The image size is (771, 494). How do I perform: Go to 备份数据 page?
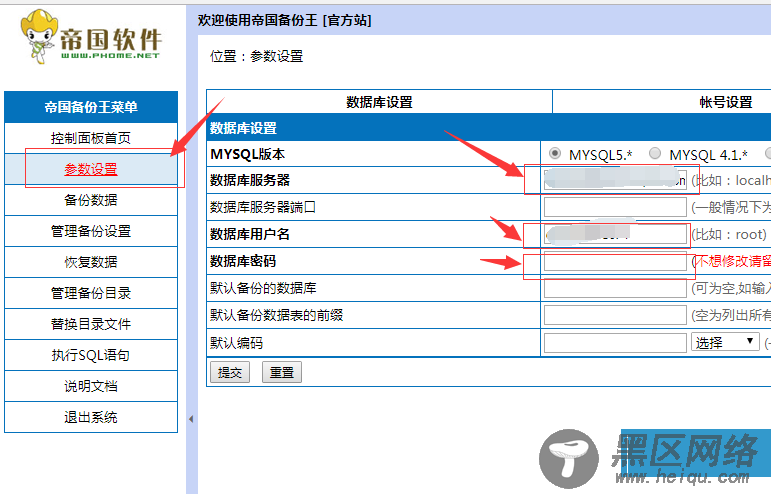click(x=91, y=200)
